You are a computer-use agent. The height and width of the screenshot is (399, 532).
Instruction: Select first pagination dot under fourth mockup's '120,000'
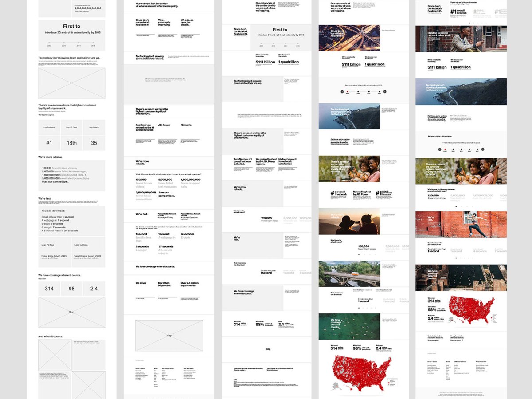(x=357, y=254)
